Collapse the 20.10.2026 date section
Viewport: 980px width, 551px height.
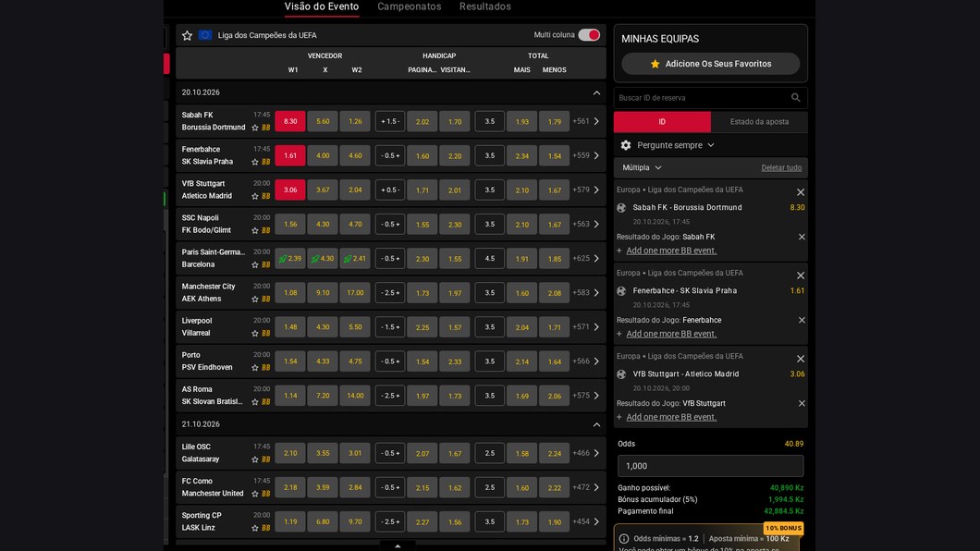(x=596, y=92)
